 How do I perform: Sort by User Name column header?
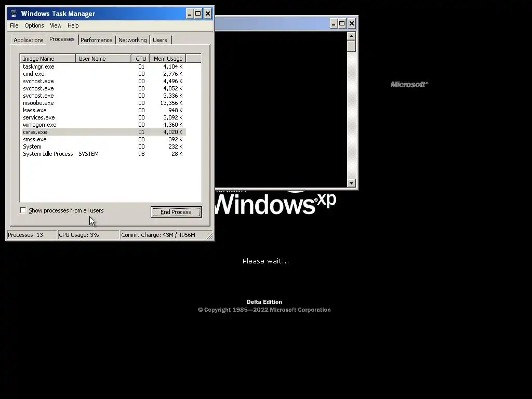tap(103, 59)
